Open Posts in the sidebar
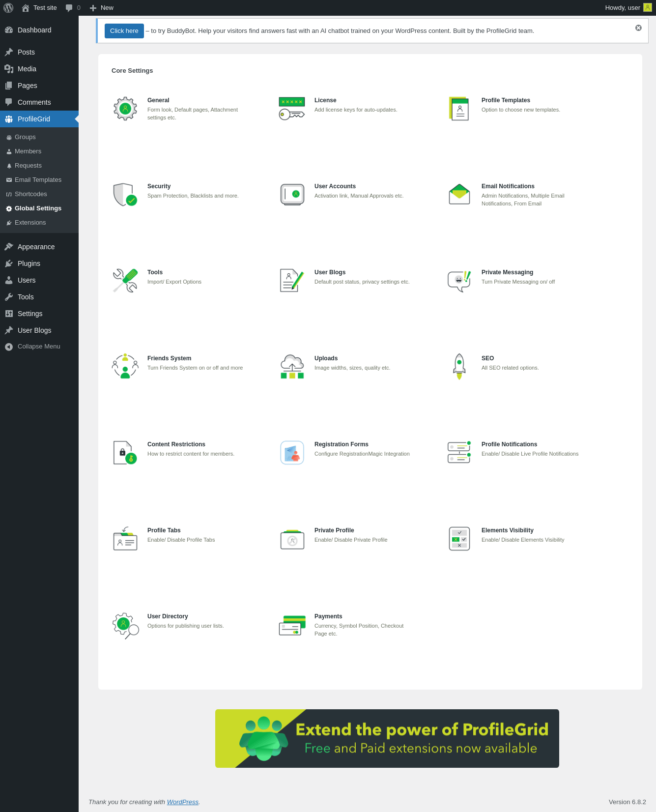The image size is (656, 812). (x=39, y=52)
